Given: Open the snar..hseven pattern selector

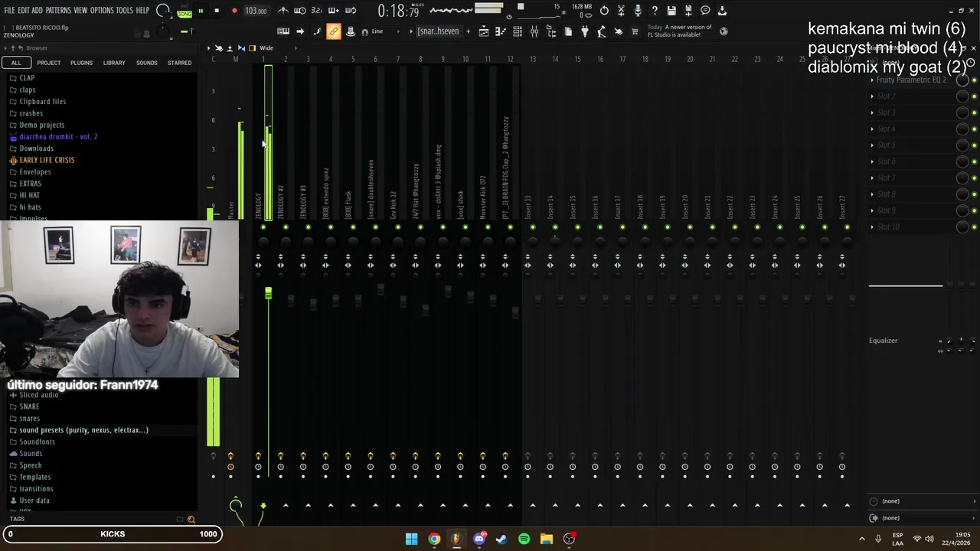Looking at the screenshot, I should [x=438, y=31].
